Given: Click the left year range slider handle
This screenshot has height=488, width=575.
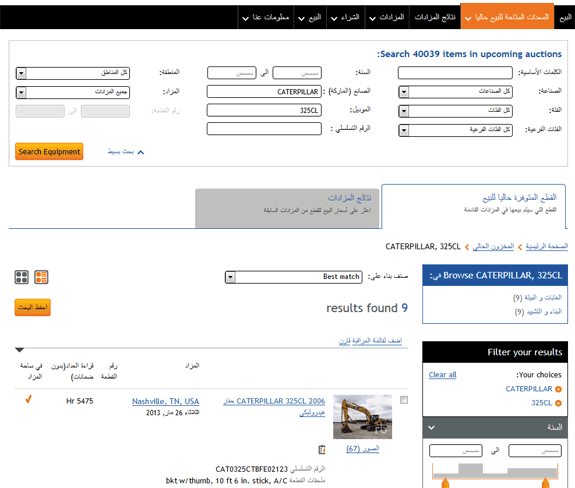Looking at the screenshot, I should click(445, 483).
